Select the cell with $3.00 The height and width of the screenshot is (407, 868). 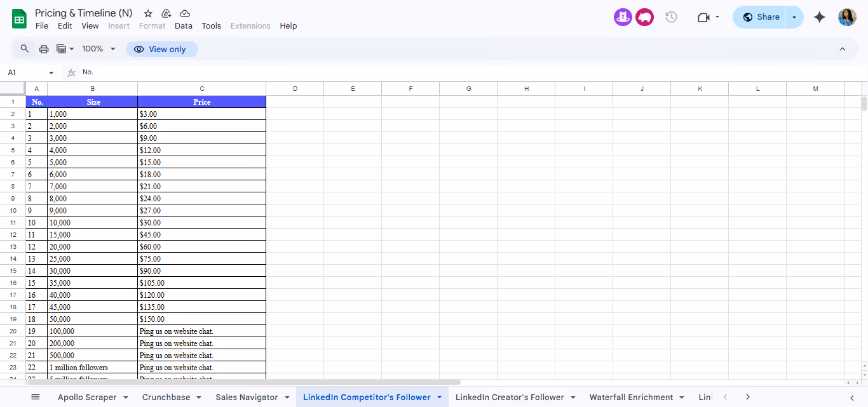click(202, 114)
